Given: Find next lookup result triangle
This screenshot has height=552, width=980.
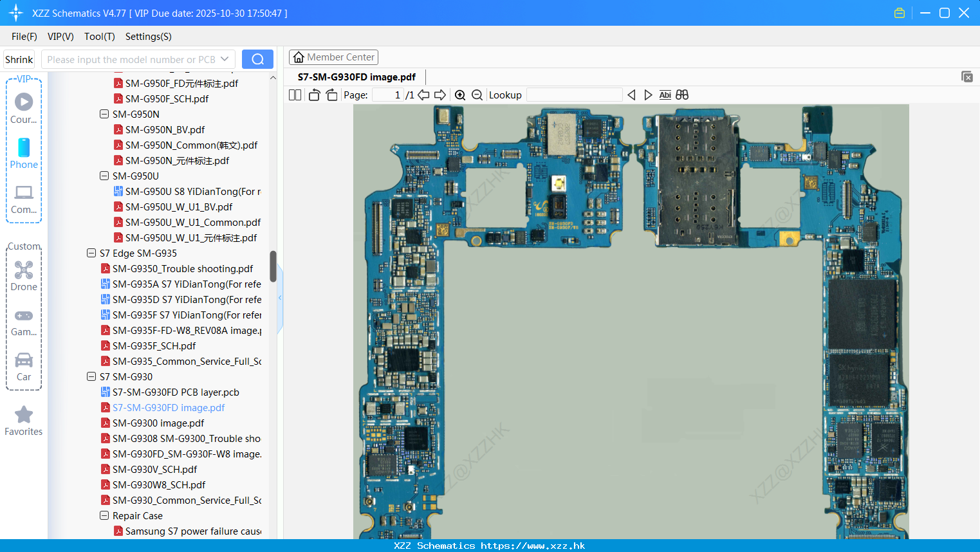Looking at the screenshot, I should [648, 95].
